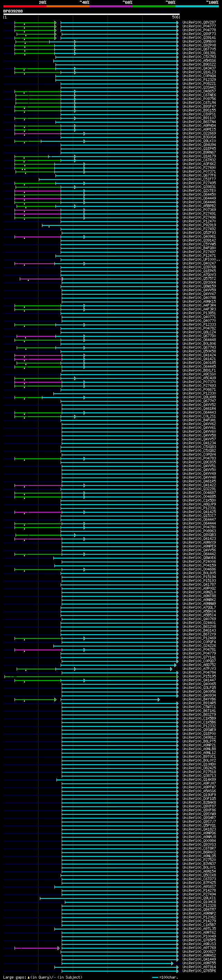Select label UniRef100_P09756

199,99
